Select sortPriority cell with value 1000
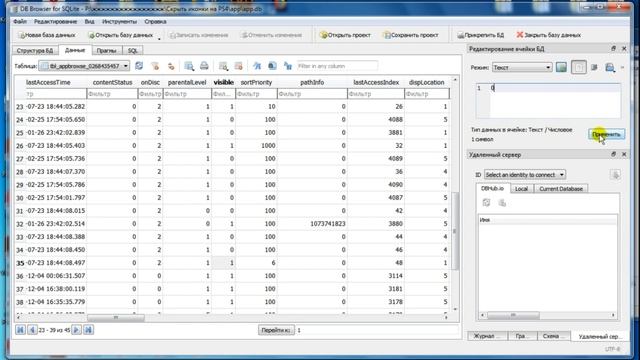Image resolution: width=640 pixels, height=360 pixels. (256, 145)
